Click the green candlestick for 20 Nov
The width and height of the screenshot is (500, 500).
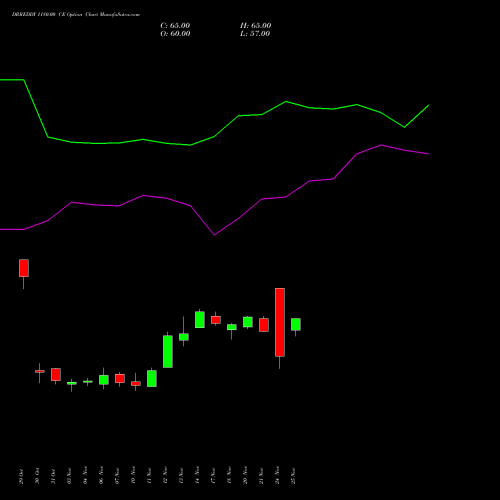(248, 322)
